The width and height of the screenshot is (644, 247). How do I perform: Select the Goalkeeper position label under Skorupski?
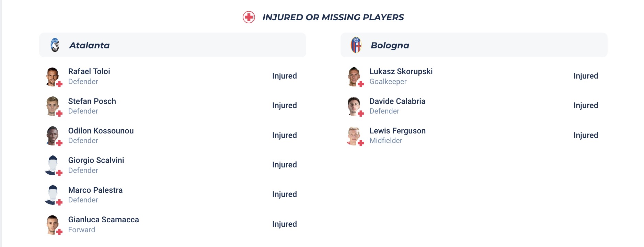(388, 82)
